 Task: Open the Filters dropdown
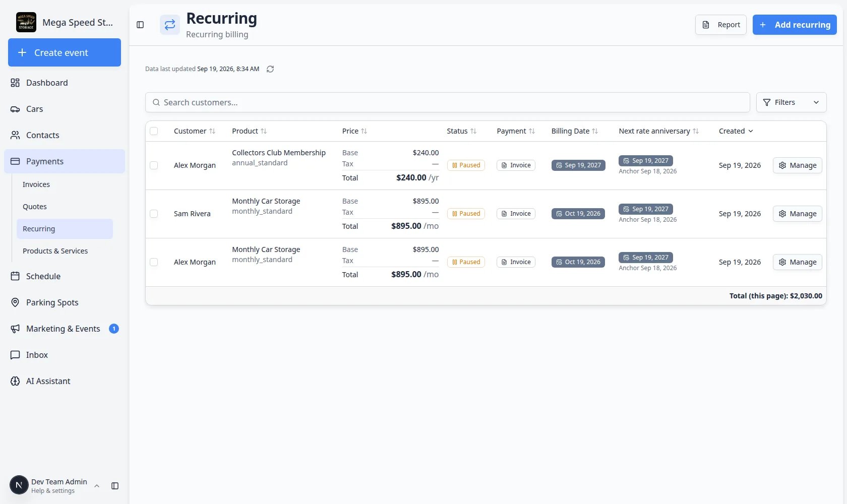(x=792, y=102)
